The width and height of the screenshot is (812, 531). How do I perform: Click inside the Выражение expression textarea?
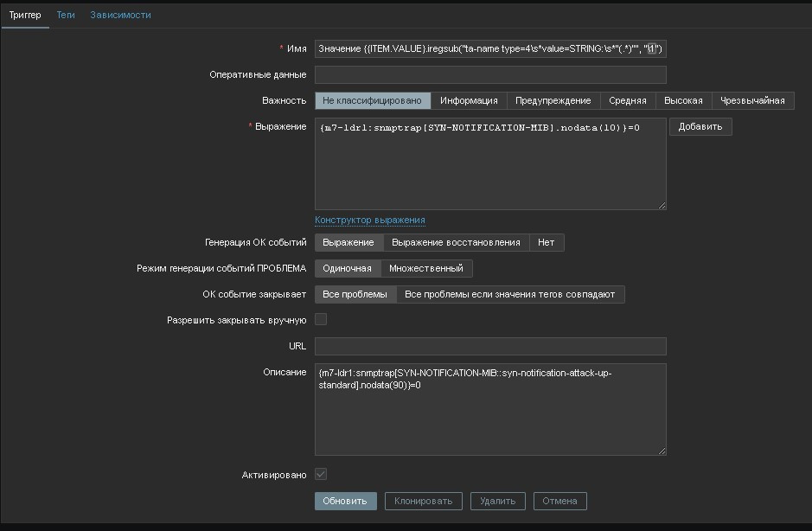[490, 163]
